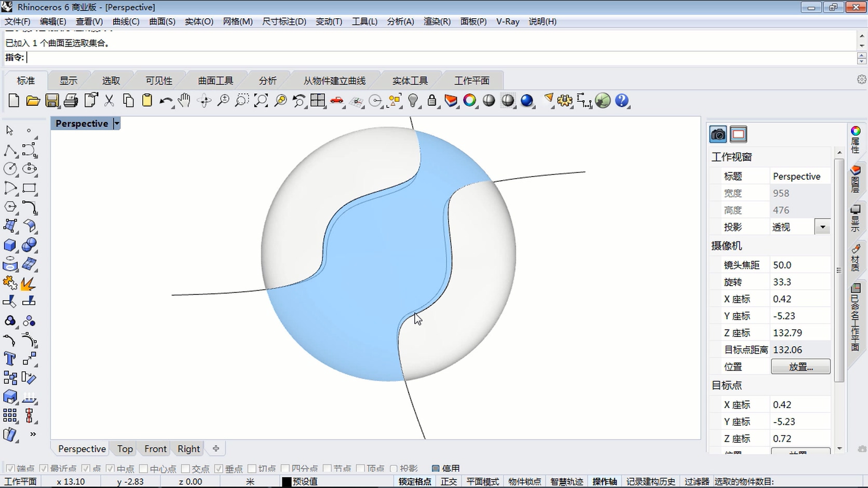
Task: Open help with the blue question mark icon
Action: (622, 101)
